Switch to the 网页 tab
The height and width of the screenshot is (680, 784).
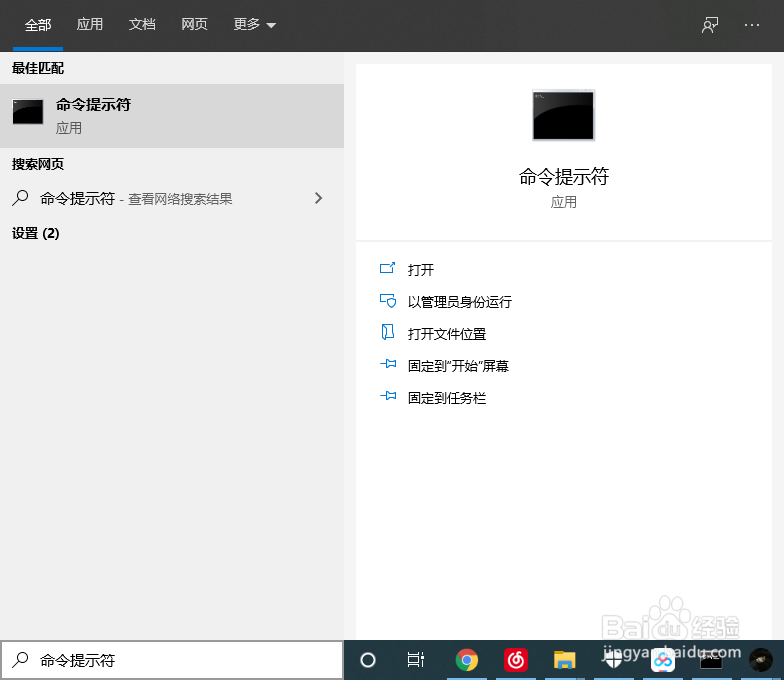pyautogui.click(x=194, y=24)
